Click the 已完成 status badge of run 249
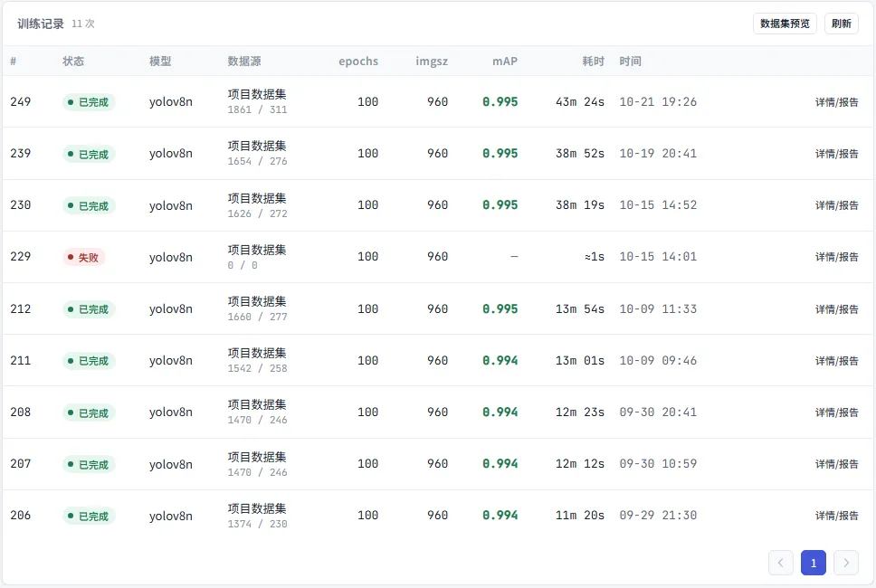Viewport: 876px width, 588px height. (89, 102)
